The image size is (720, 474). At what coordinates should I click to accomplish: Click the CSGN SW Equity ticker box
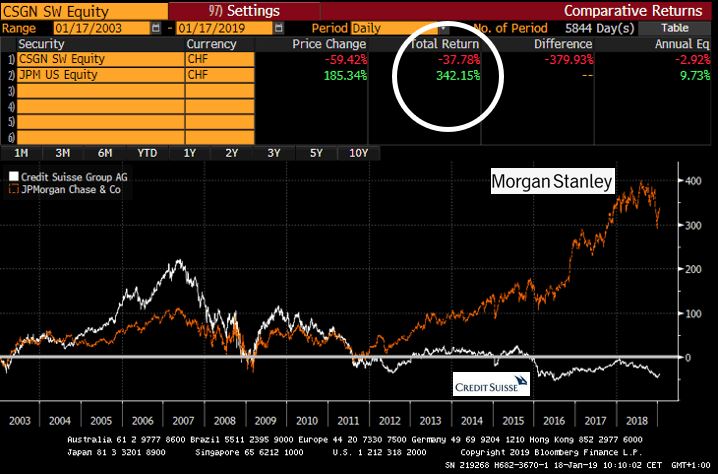pyautogui.click(x=84, y=11)
